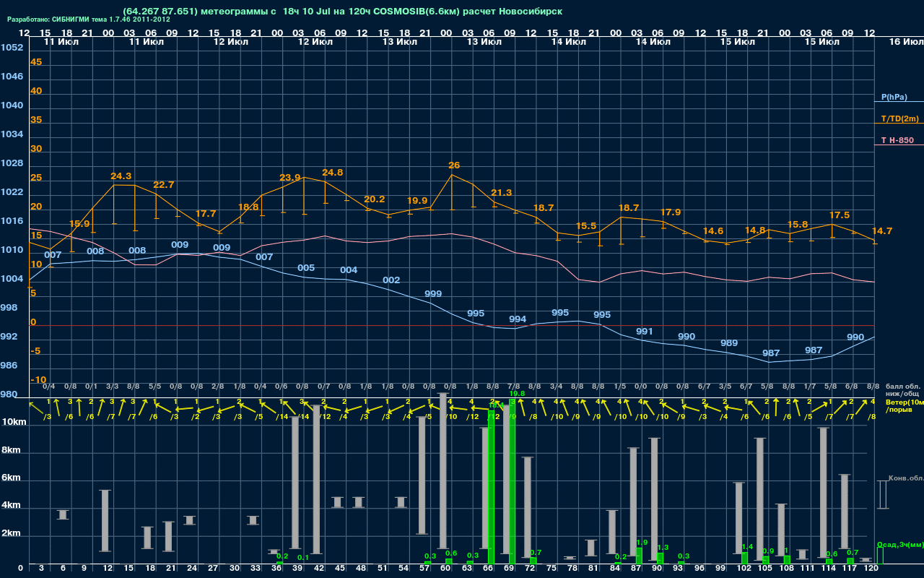Screen dimensions: 924x578
Task: Select the 14.6 temperature label
Action: [713, 231]
